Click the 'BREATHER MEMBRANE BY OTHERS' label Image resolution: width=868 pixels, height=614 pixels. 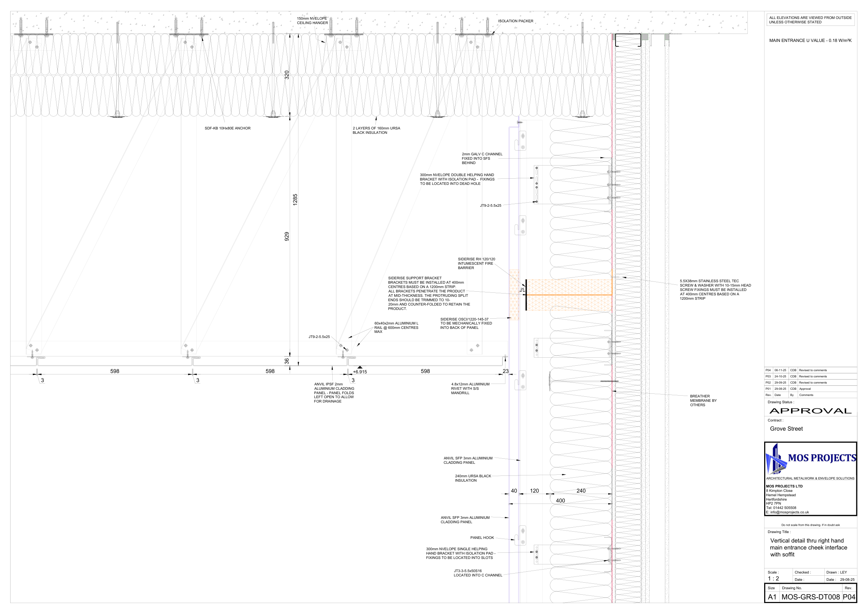[x=703, y=401]
